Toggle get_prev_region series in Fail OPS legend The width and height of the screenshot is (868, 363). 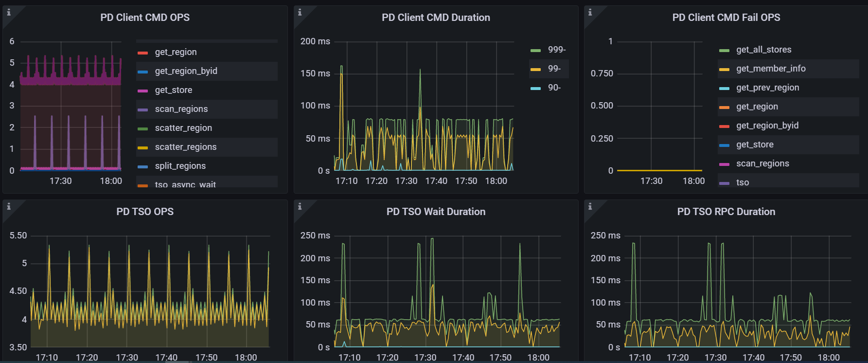coord(767,88)
